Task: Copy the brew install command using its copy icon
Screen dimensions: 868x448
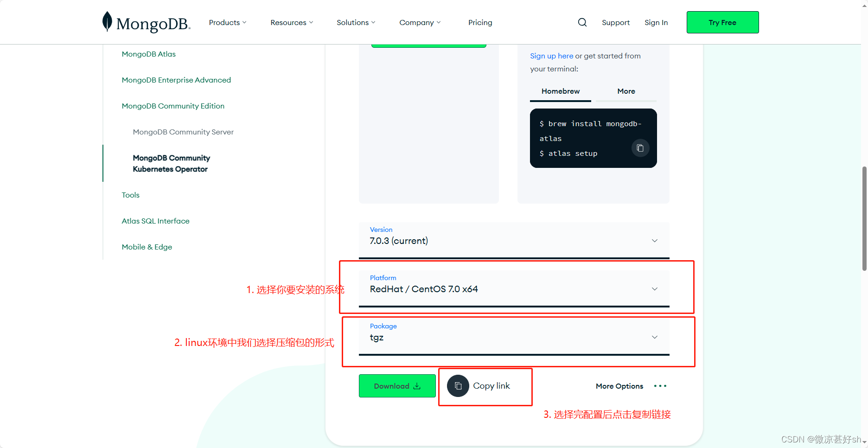Action: click(x=640, y=147)
